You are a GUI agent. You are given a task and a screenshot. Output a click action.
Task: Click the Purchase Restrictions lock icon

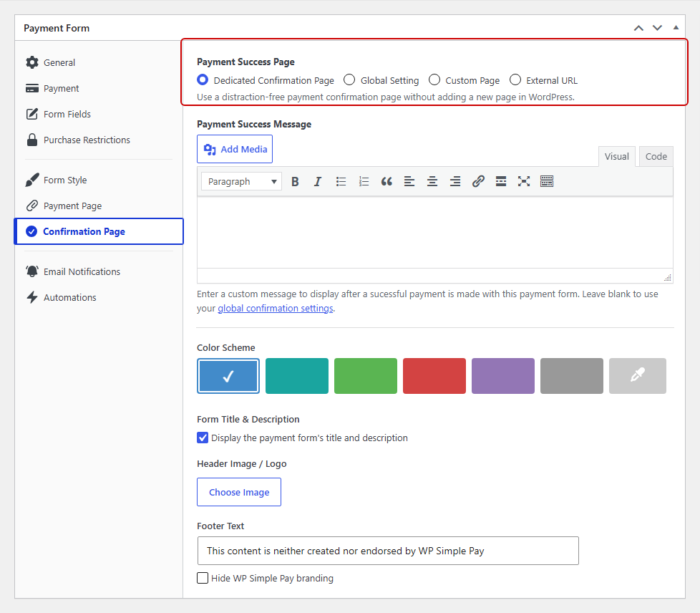point(32,140)
